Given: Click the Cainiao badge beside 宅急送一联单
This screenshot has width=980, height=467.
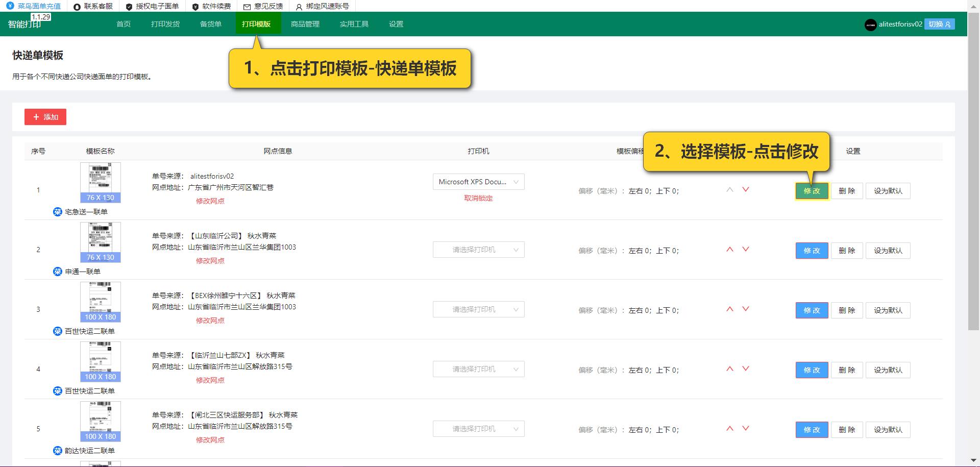Looking at the screenshot, I should (x=57, y=211).
